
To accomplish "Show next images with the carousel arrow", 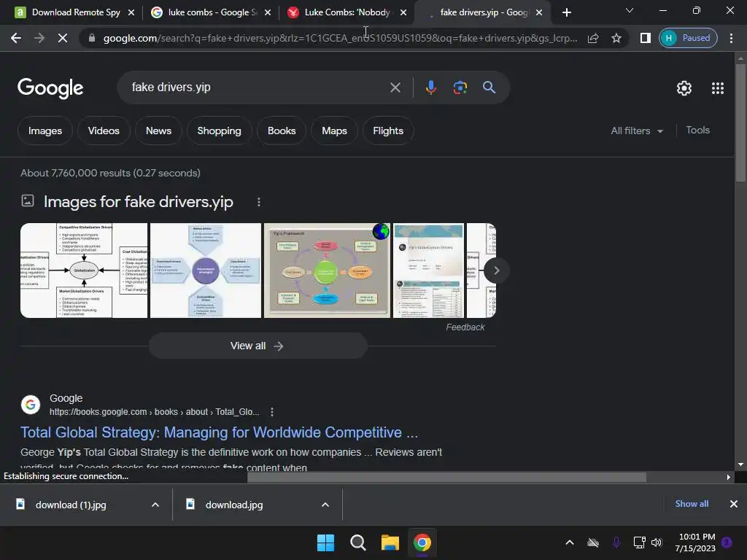I will click(496, 271).
